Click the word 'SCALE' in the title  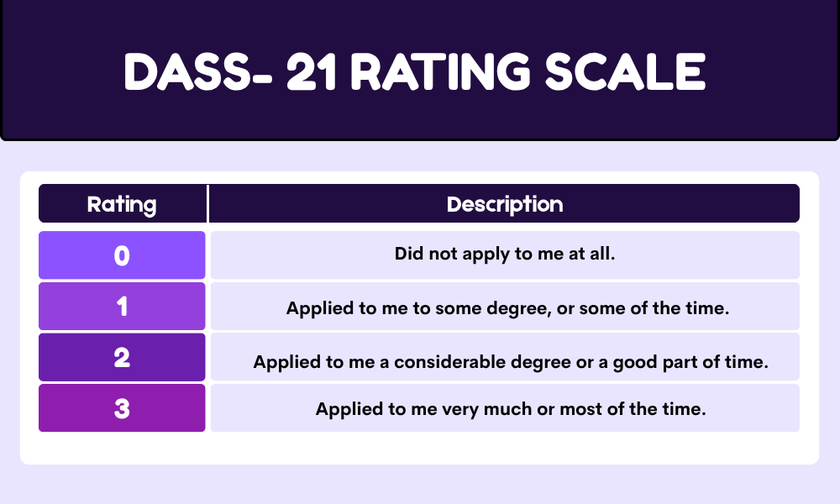pyautogui.click(x=625, y=71)
